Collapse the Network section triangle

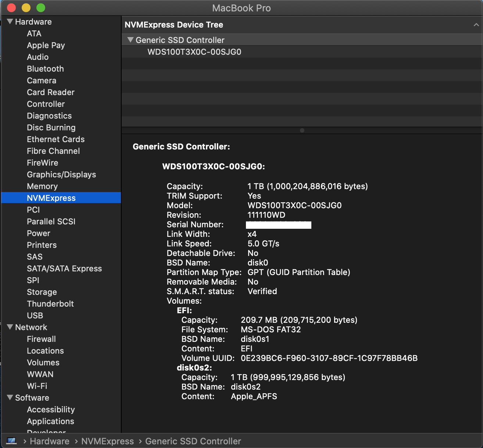tap(10, 327)
